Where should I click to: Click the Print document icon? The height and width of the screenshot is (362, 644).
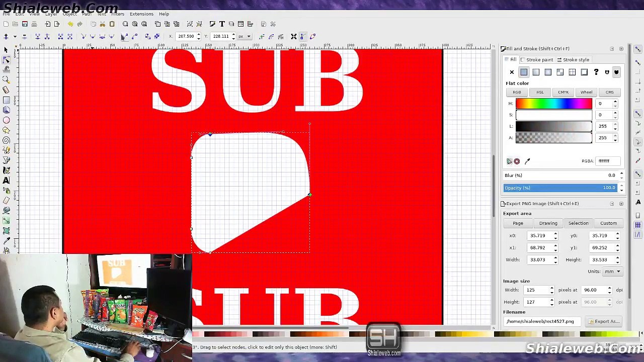[x=34, y=24]
